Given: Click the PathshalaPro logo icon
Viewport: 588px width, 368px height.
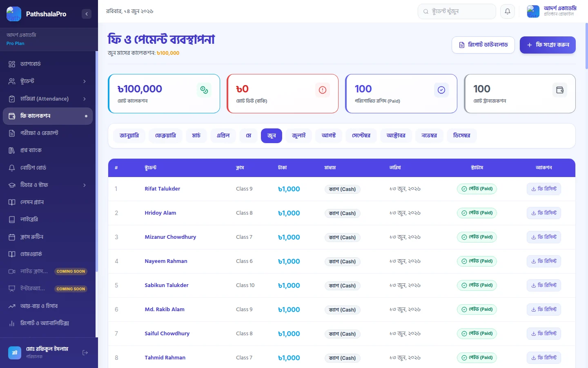Looking at the screenshot, I should click(14, 14).
